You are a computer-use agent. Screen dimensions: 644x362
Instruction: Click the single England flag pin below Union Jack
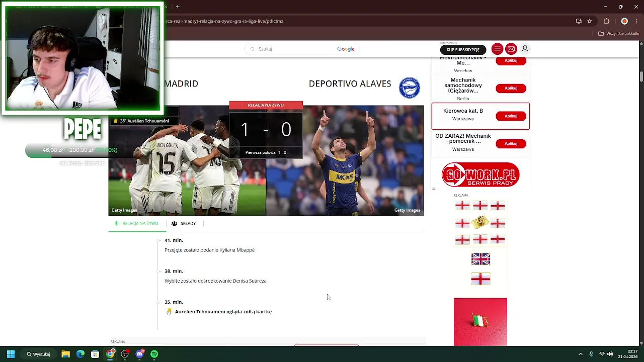coord(480,279)
